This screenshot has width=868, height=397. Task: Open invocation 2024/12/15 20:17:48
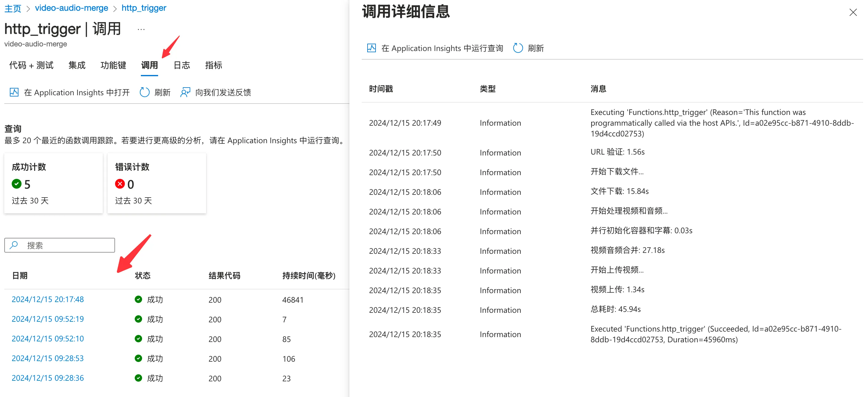point(48,299)
